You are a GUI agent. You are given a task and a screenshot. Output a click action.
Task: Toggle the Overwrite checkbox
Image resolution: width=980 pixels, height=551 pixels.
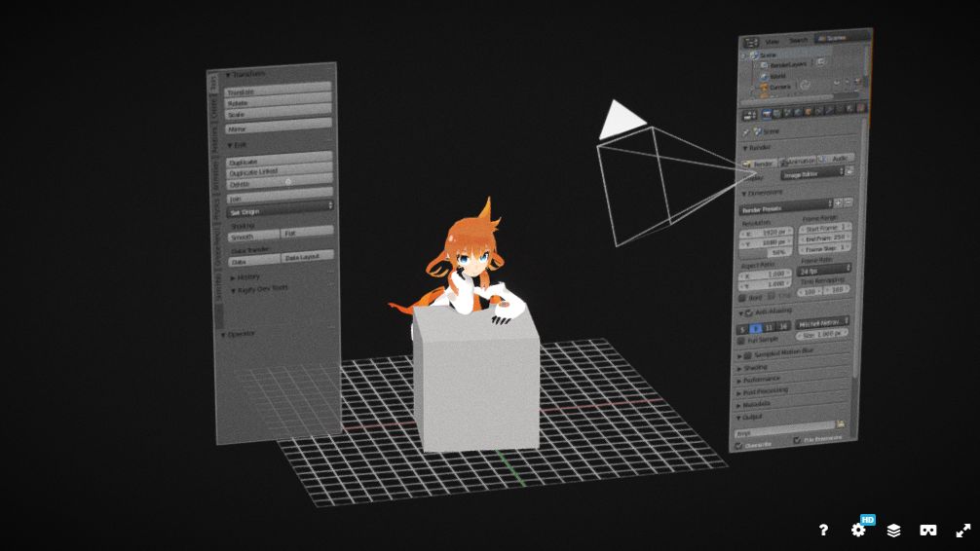point(738,446)
